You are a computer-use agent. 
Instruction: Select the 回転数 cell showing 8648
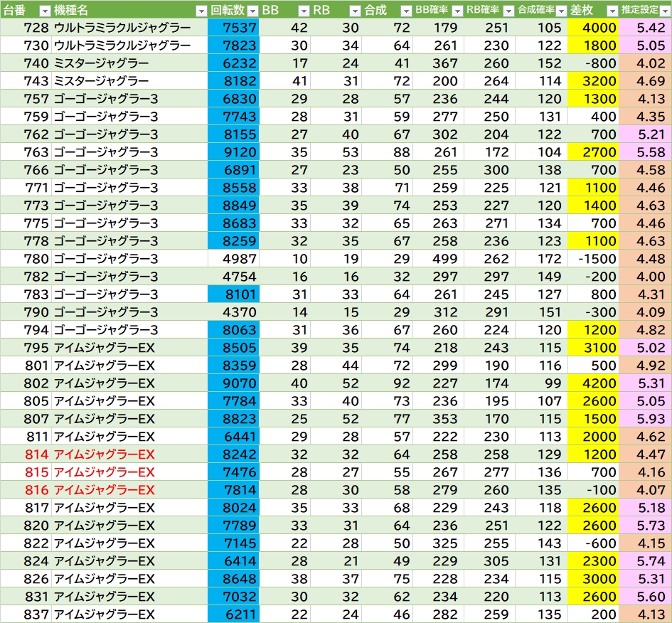tap(233, 579)
